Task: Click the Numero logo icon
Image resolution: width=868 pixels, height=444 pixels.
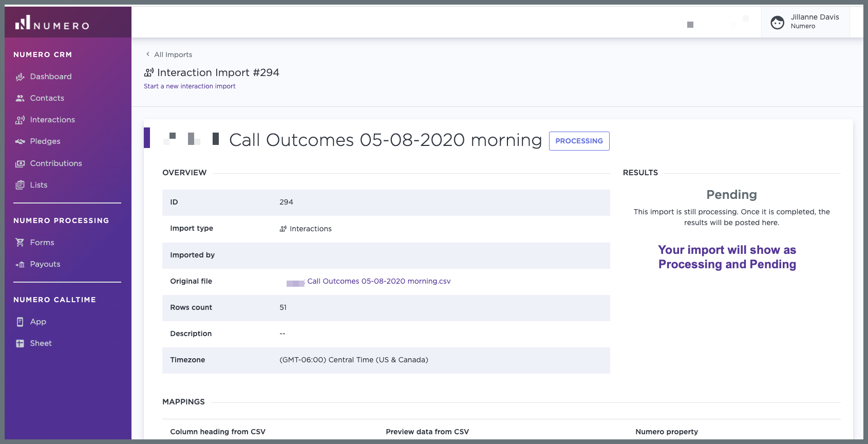Action: 23,22
